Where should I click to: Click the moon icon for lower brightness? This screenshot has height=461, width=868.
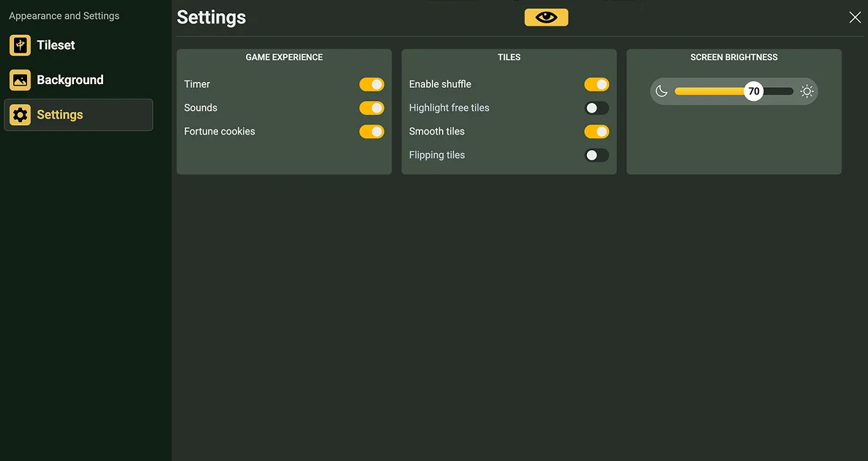pos(662,91)
